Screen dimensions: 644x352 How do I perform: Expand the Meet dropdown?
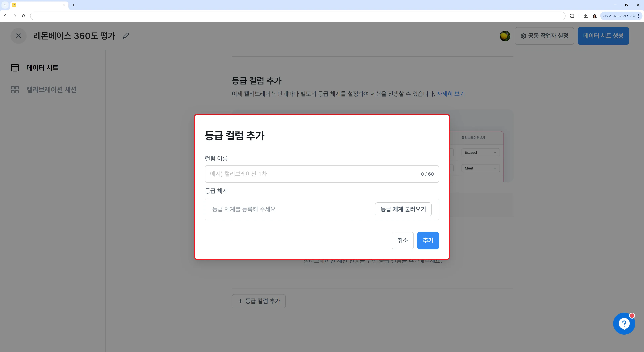pos(480,168)
